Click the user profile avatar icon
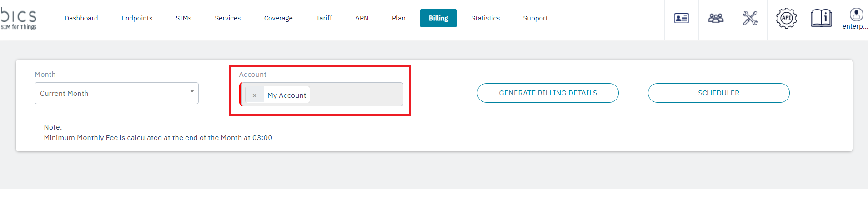Viewport: 868px width, 206px height. [856, 15]
